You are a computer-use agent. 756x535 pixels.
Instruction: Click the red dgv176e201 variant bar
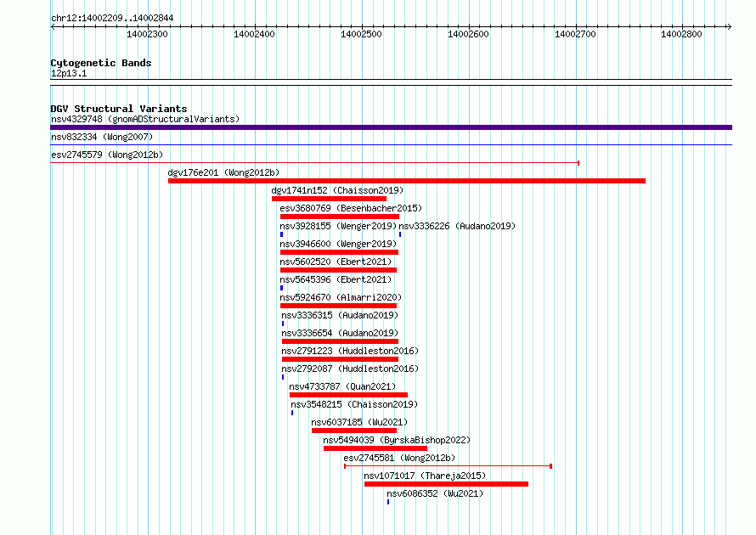point(406,181)
